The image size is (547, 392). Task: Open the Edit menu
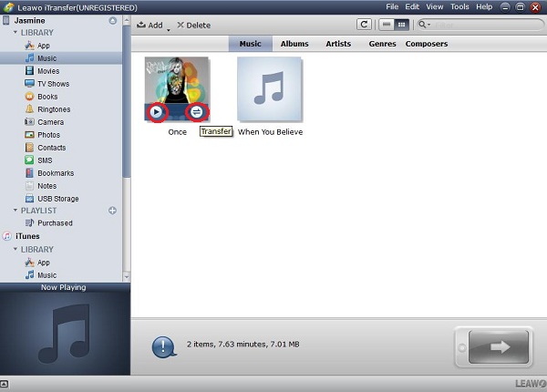pyautogui.click(x=412, y=6)
